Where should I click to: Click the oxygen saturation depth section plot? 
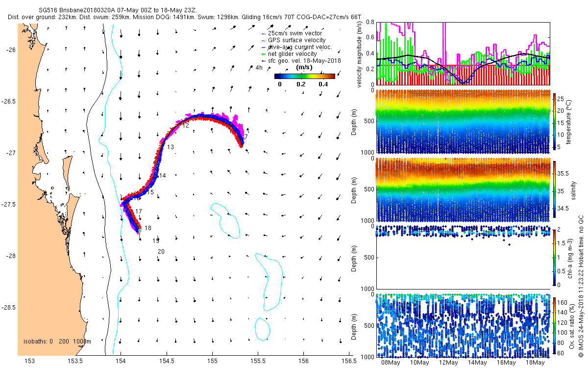point(463,326)
